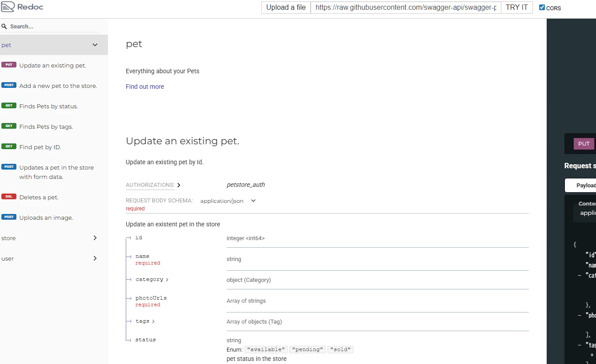Expand the tags property chevron
596x364 pixels.
153,321
